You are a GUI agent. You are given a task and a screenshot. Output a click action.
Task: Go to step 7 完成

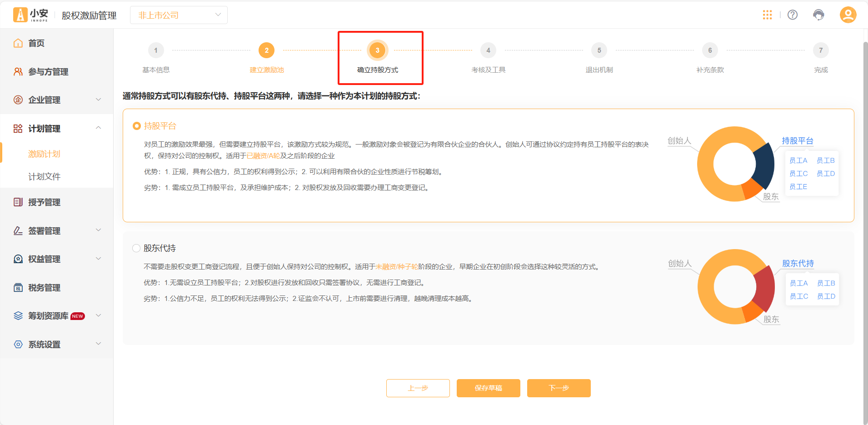click(x=821, y=59)
